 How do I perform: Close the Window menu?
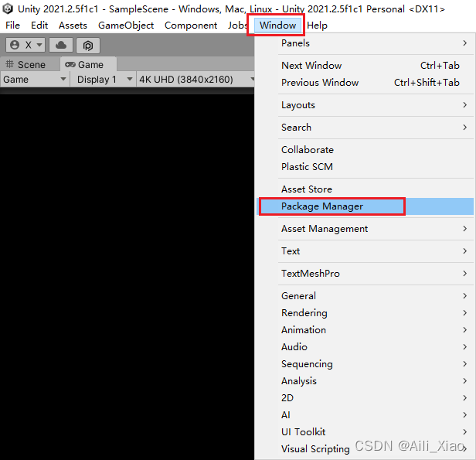click(277, 26)
